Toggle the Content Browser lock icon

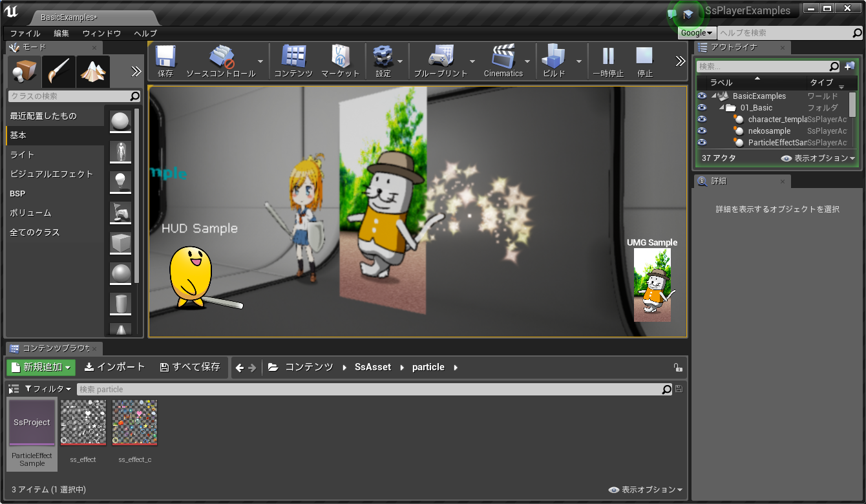[678, 367]
